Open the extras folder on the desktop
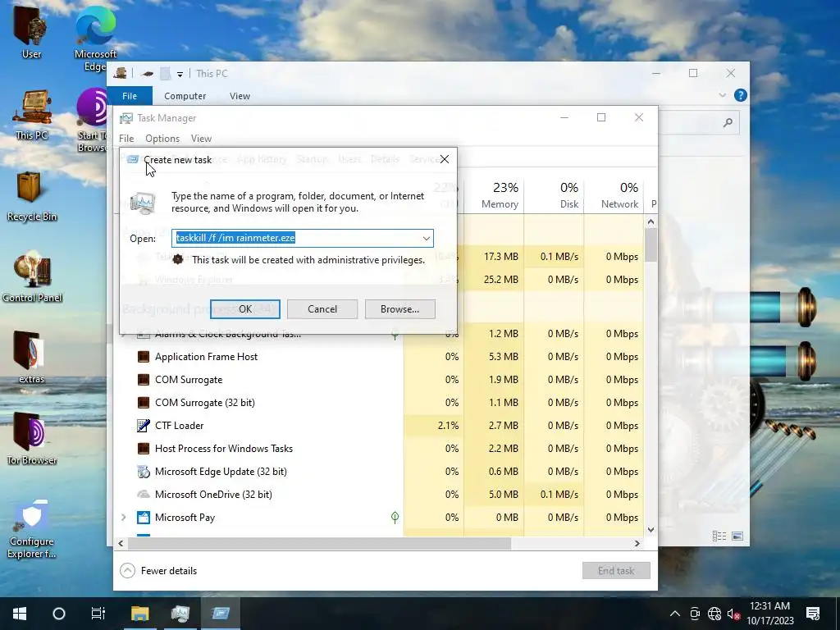Screen dimensions: 840x630 [x=32, y=358]
